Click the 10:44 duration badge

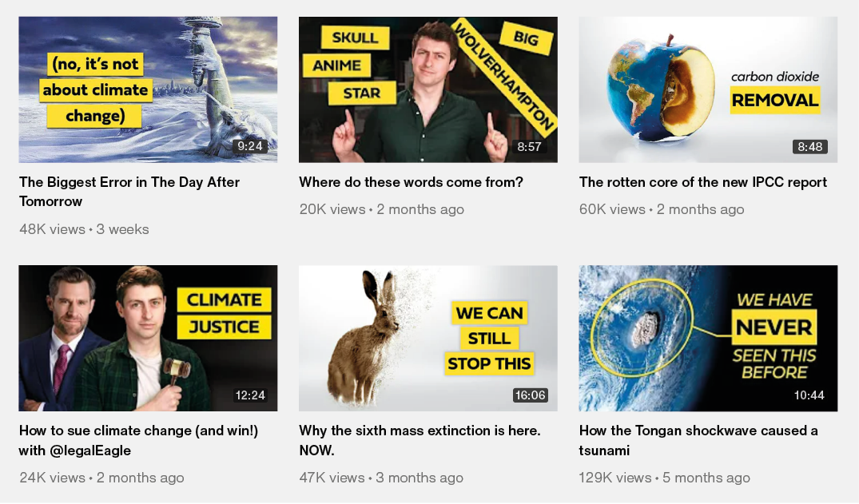[809, 395]
